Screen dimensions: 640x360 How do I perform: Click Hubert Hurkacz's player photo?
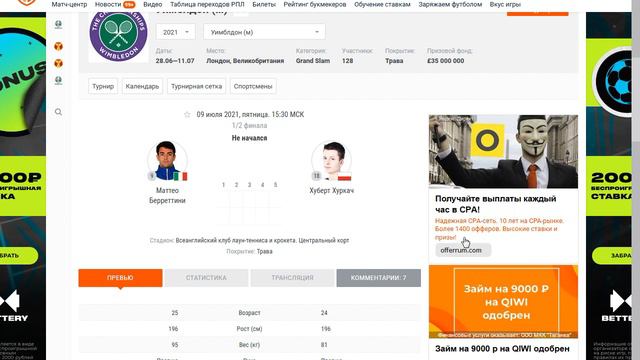pyautogui.click(x=331, y=161)
